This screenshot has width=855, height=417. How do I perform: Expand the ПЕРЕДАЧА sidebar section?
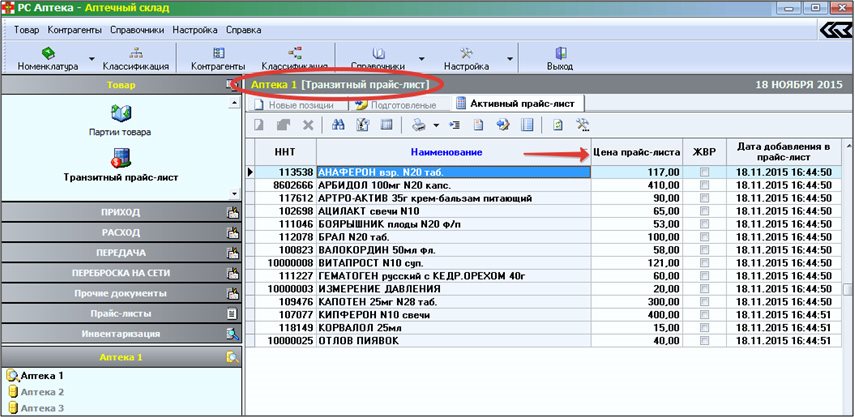tap(121, 253)
